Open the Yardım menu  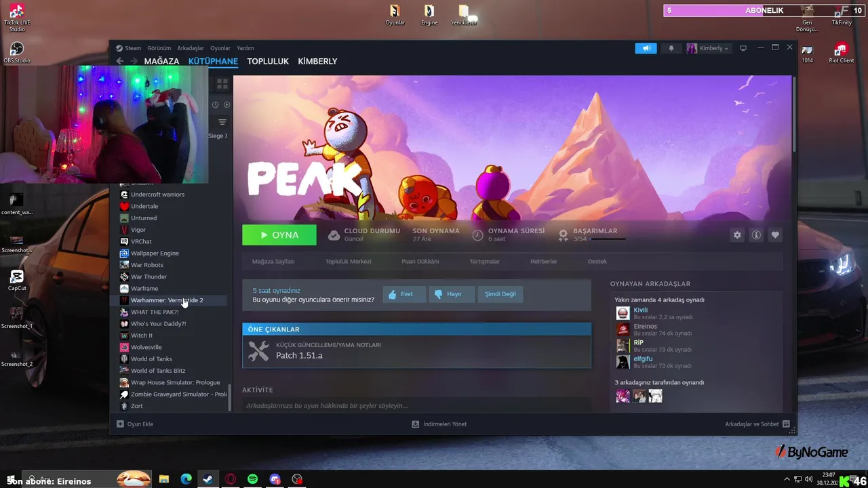coord(245,48)
